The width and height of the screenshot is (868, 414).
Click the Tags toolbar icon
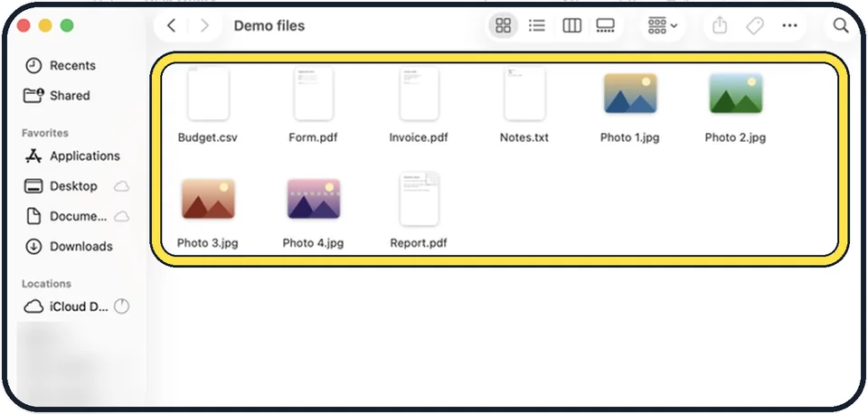pos(754,25)
